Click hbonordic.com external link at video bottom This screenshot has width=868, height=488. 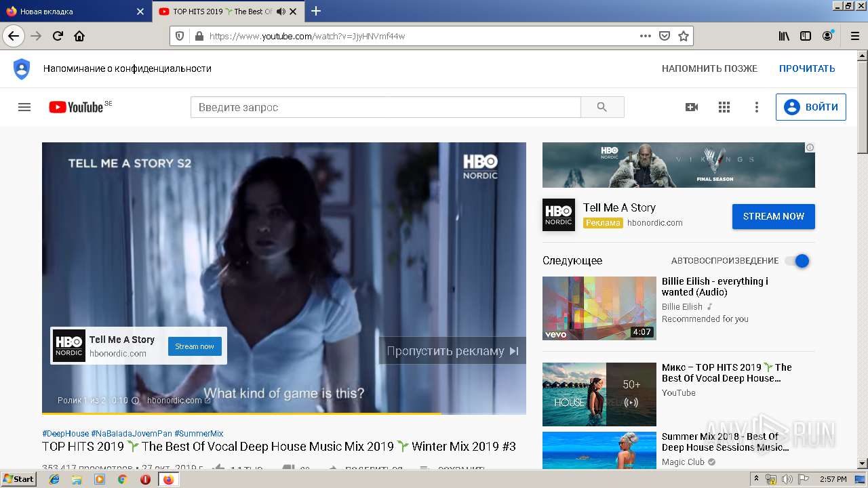[179, 401]
